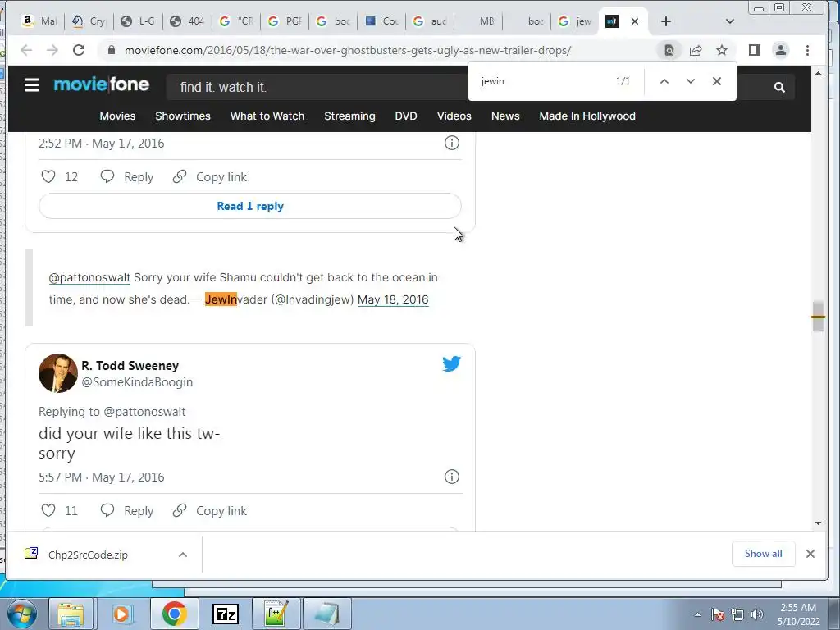This screenshot has width=840, height=630.
Task: Click the @SomeKindaBoogin handle
Action: coord(137,382)
